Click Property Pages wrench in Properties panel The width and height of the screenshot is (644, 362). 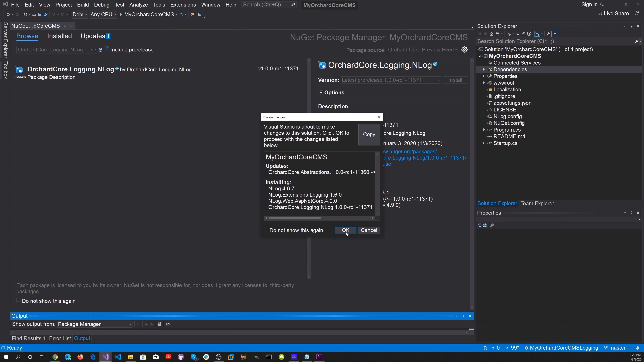click(x=492, y=225)
